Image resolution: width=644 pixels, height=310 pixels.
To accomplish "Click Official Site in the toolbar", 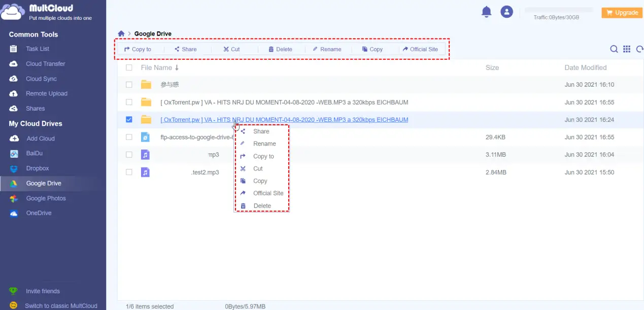I will tap(420, 49).
